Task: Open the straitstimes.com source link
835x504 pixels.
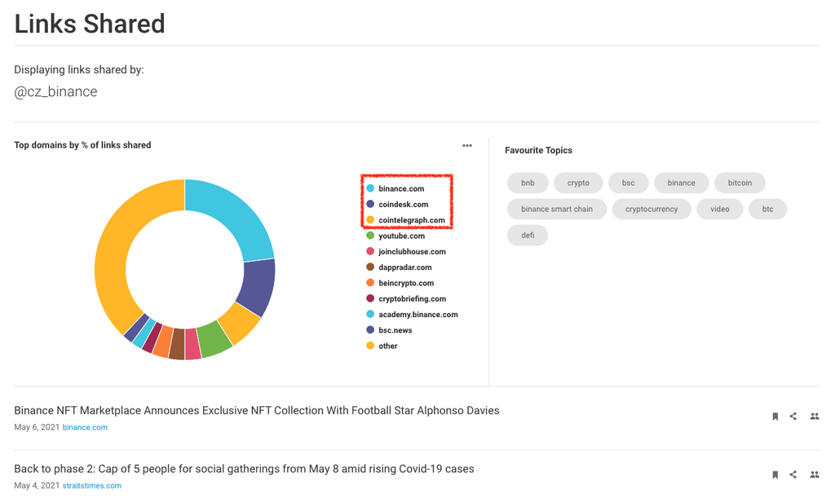Action: click(91, 486)
